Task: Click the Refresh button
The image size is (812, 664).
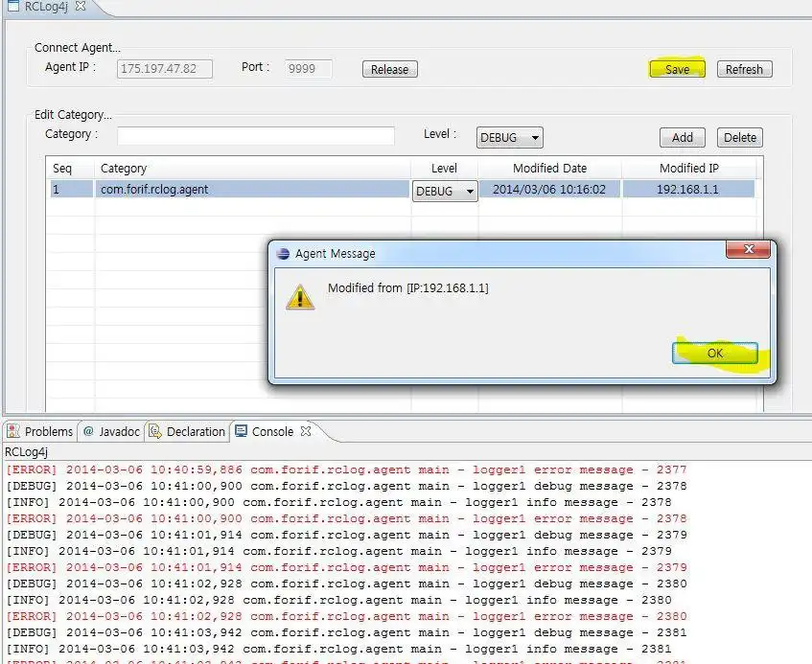Action: pyautogui.click(x=744, y=69)
